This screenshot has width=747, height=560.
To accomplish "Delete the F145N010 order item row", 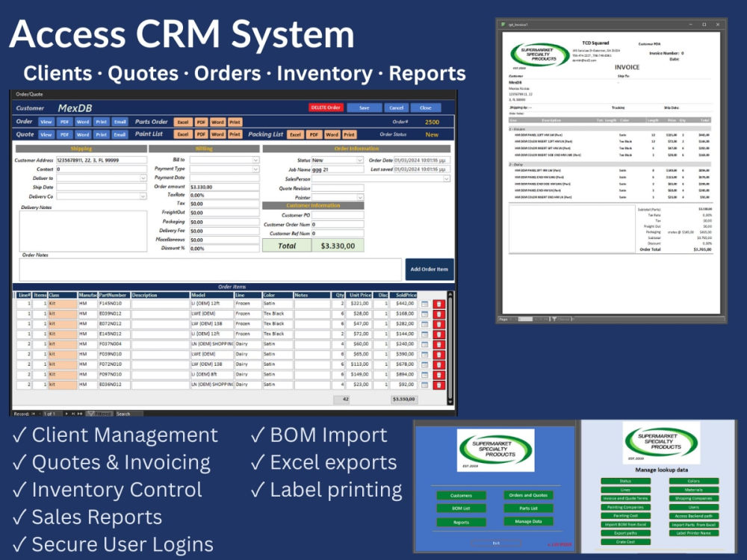I will [438, 304].
